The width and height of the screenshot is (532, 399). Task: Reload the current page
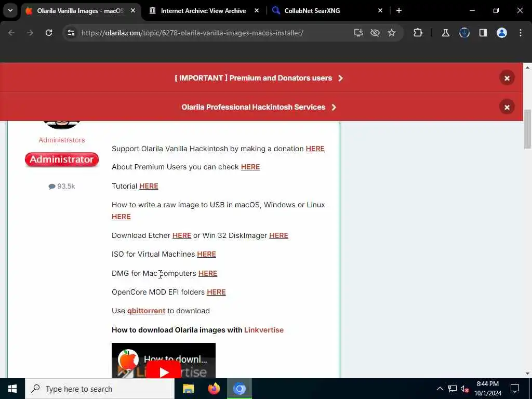click(x=49, y=33)
